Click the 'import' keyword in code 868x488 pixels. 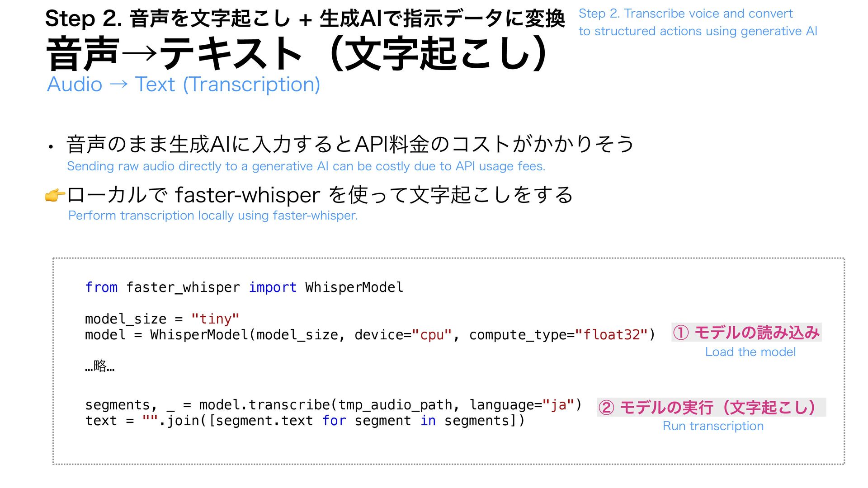tap(273, 287)
